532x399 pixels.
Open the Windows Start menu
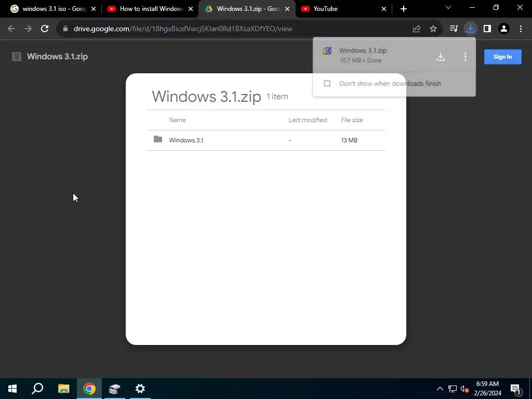tap(12, 389)
